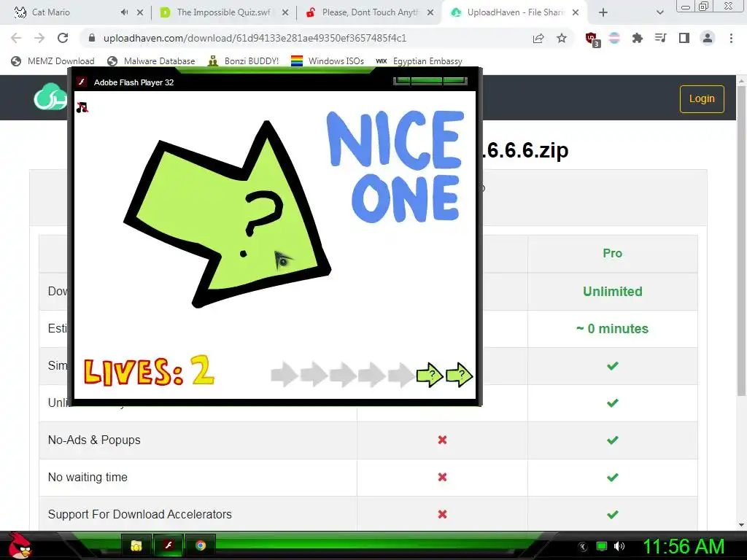Open the media controls icon
Image resolution: width=747 pixels, height=560 pixels.
660,38
